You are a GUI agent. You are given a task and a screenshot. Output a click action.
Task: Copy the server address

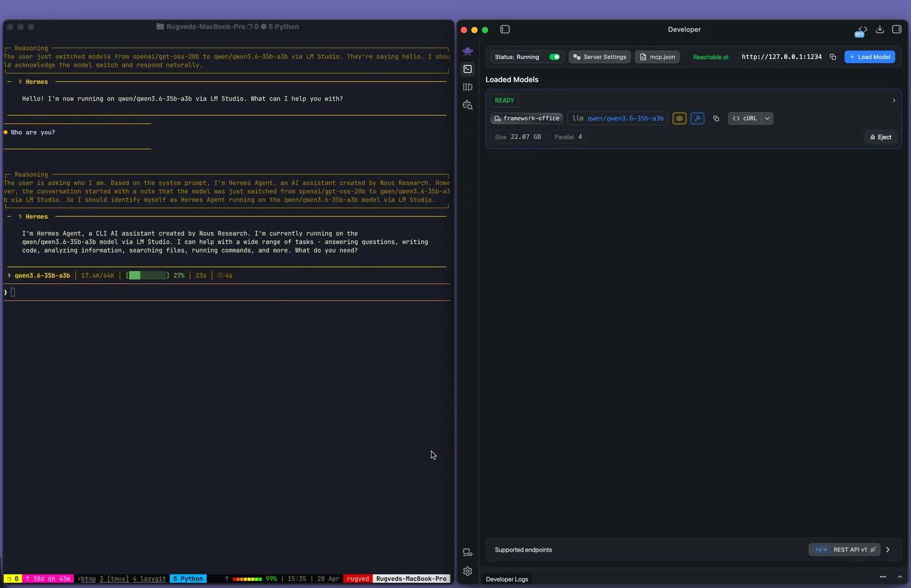pos(833,57)
